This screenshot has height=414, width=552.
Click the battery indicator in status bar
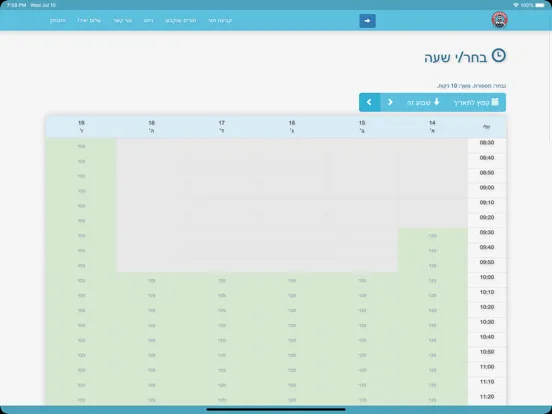pyautogui.click(x=540, y=5)
